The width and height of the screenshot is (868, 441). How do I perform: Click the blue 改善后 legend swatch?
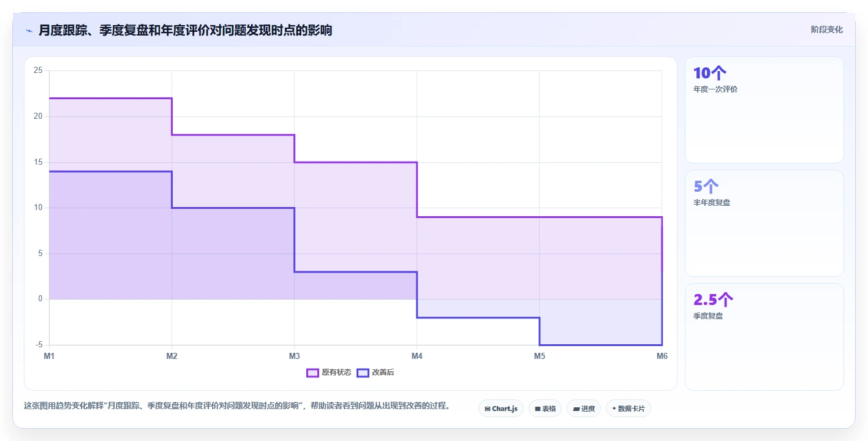[x=363, y=372]
